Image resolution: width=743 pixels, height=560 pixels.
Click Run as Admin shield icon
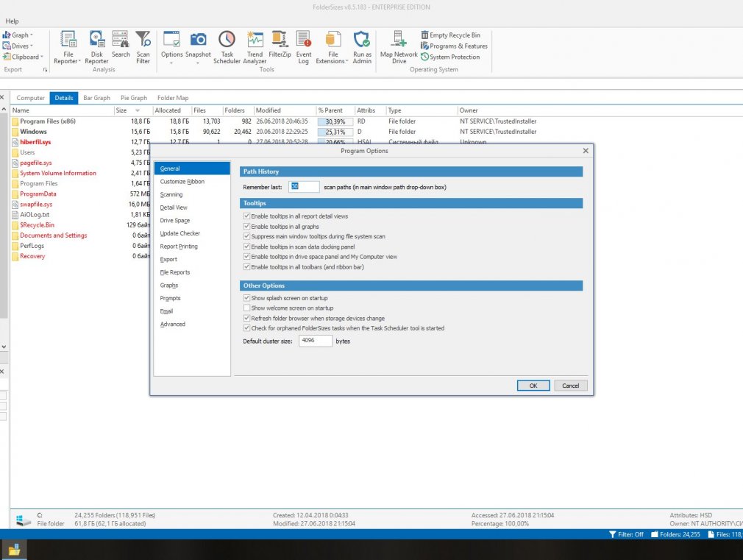point(361,39)
